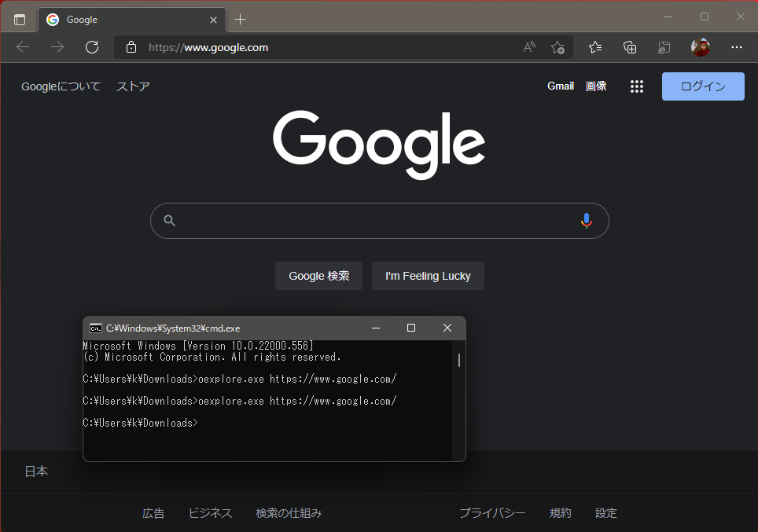Click the refresh page icon
Screen dimensions: 758x532
(92, 47)
